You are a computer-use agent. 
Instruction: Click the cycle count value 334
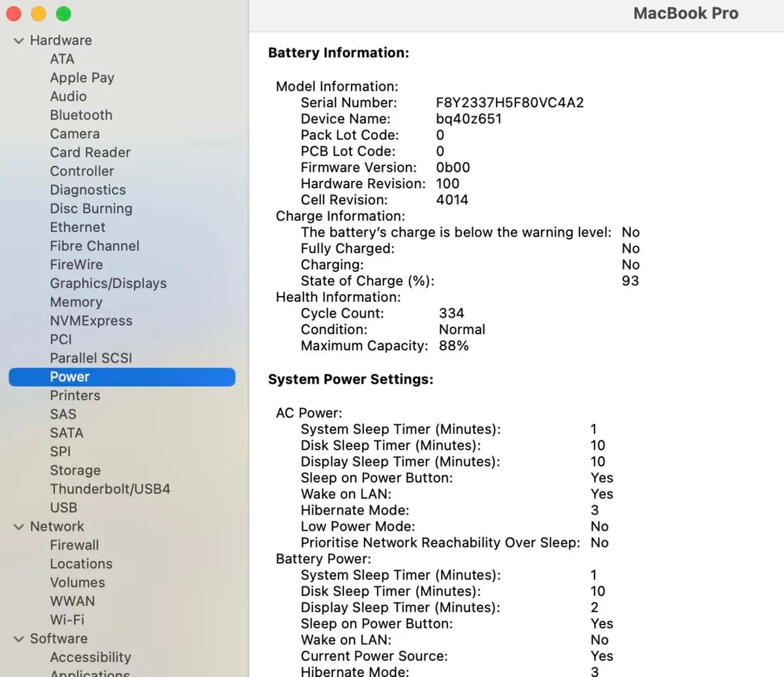tap(451, 314)
